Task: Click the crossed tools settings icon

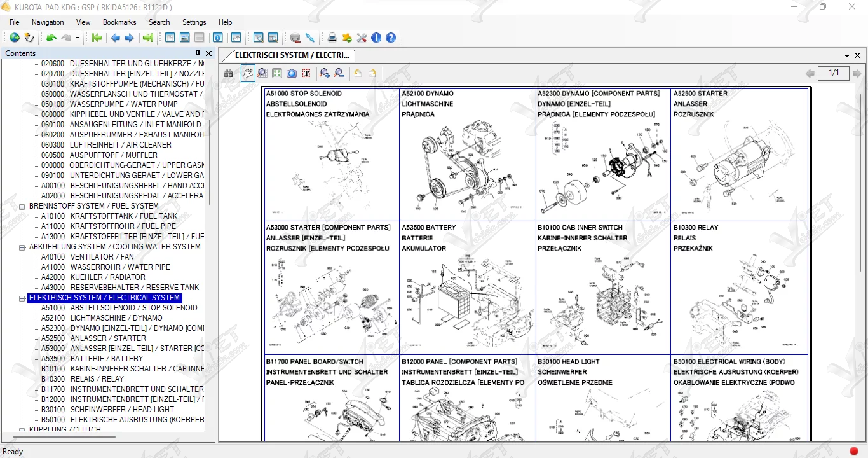Action: (362, 38)
